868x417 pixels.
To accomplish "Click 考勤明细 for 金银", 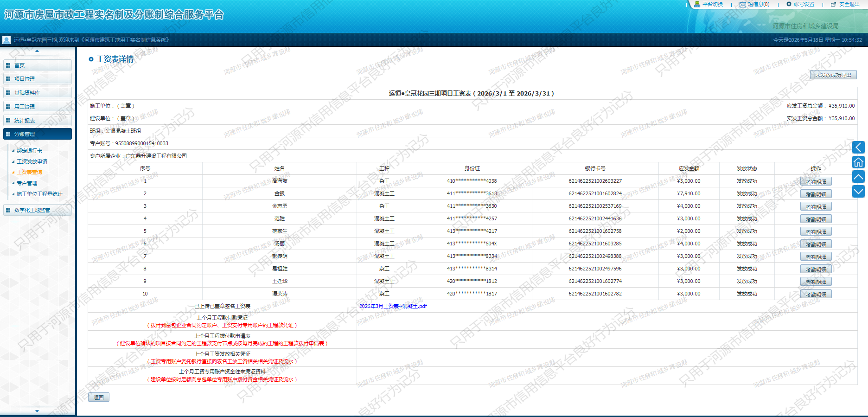I will coord(816,194).
